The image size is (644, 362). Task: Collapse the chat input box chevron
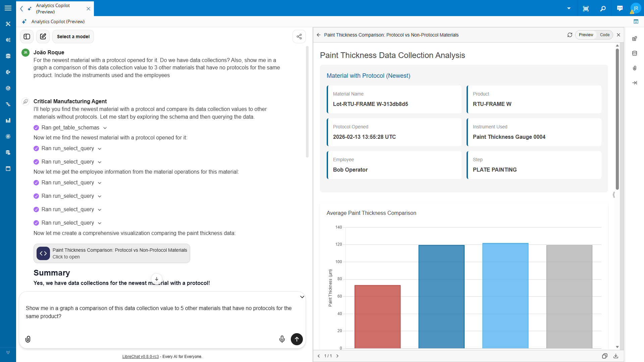click(302, 297)
